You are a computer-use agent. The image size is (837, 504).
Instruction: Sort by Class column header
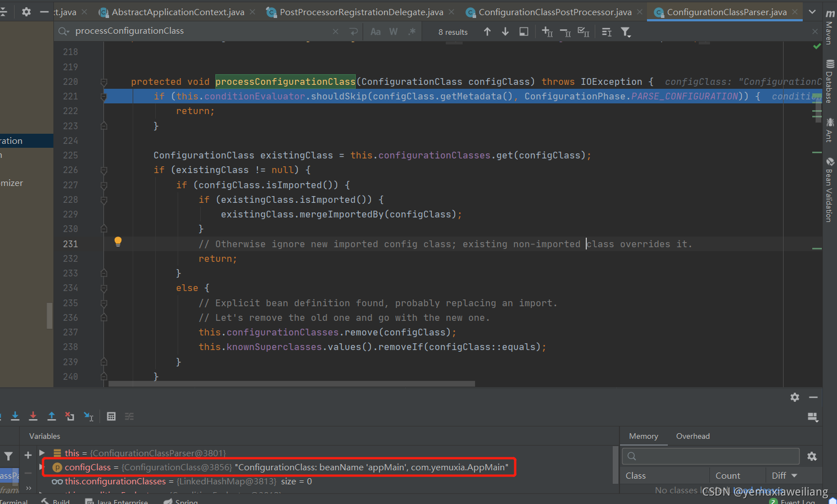pos(665,475)
